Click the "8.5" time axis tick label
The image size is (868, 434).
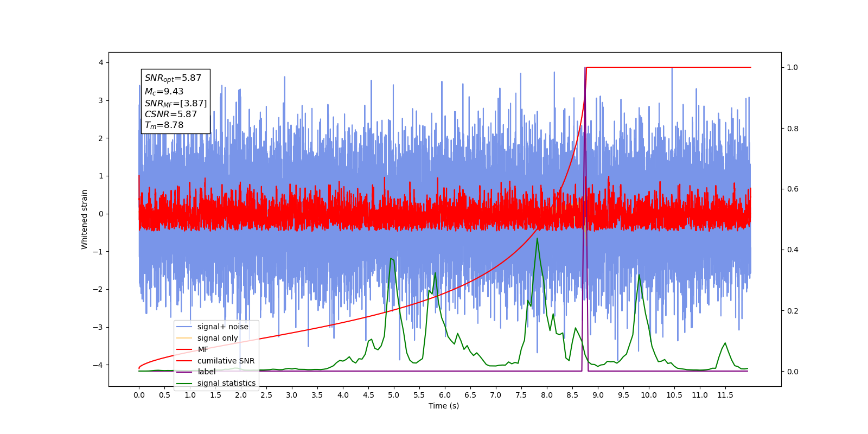(572, 395)
